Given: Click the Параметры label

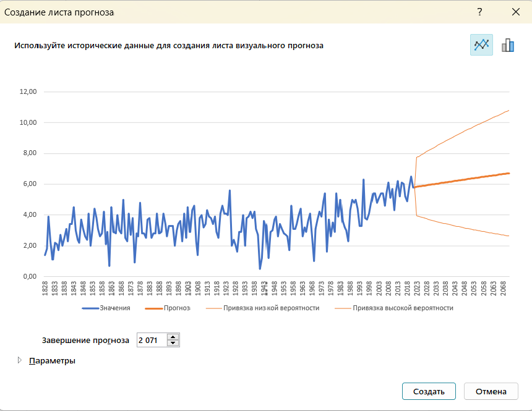Looking at the screenshot, I should tap(52, 361).
